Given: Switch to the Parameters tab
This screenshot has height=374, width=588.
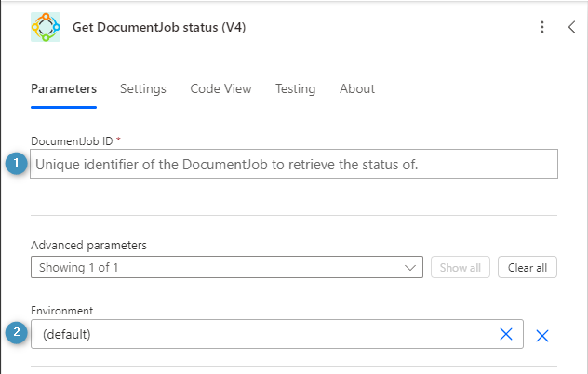Looking at the screenshot, I should (x=64, y=89).
